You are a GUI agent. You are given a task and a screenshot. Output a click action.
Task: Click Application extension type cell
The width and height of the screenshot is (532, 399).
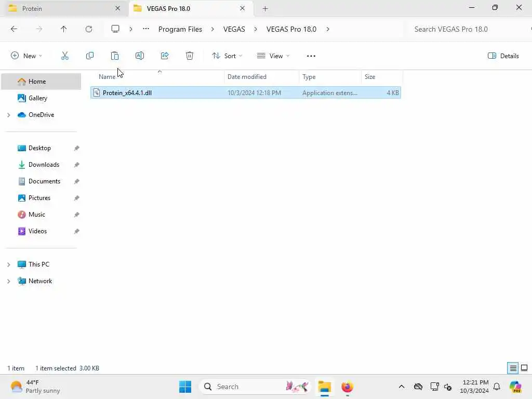330,92
